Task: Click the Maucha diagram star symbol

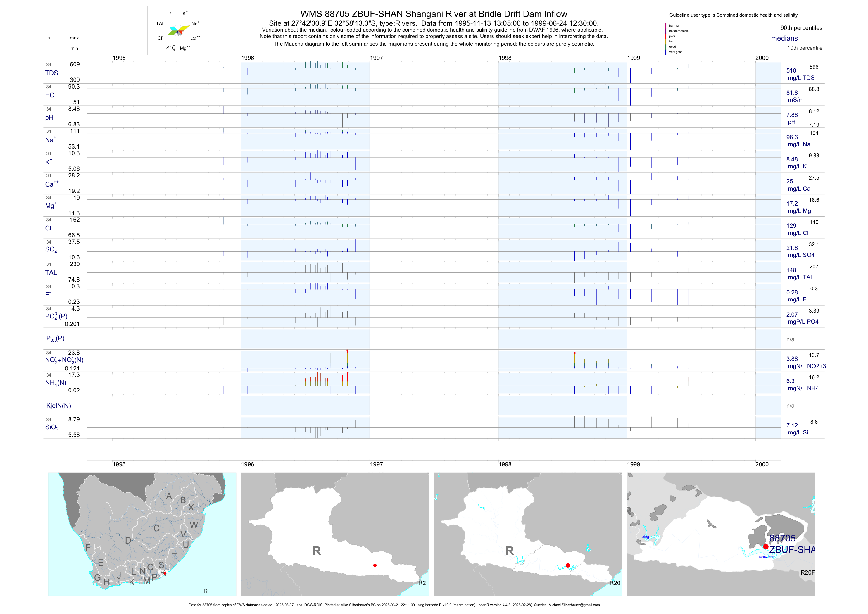Action: pos(178,31)
